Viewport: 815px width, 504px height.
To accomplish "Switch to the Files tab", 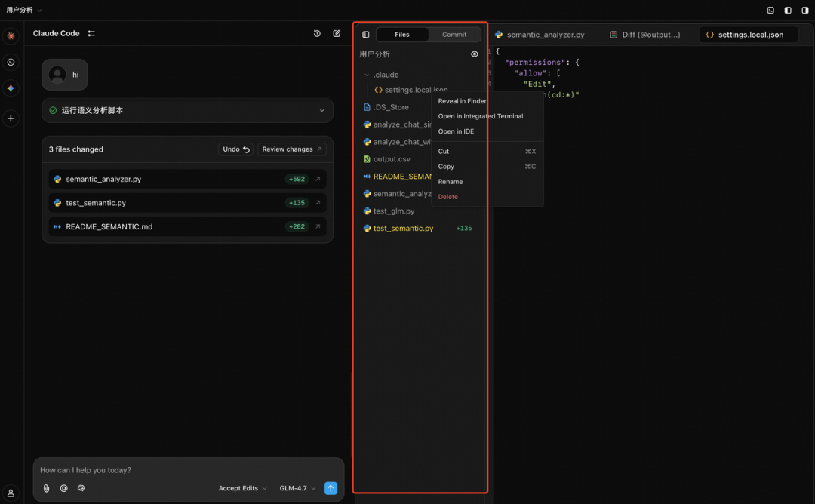I will point(401,35).
